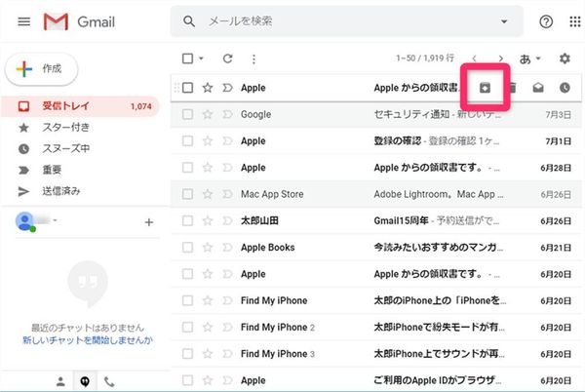The height and width of the screenshot is (392, 585).
Task: Star the 太郎山田 email
Action: [x=208, y=220]
